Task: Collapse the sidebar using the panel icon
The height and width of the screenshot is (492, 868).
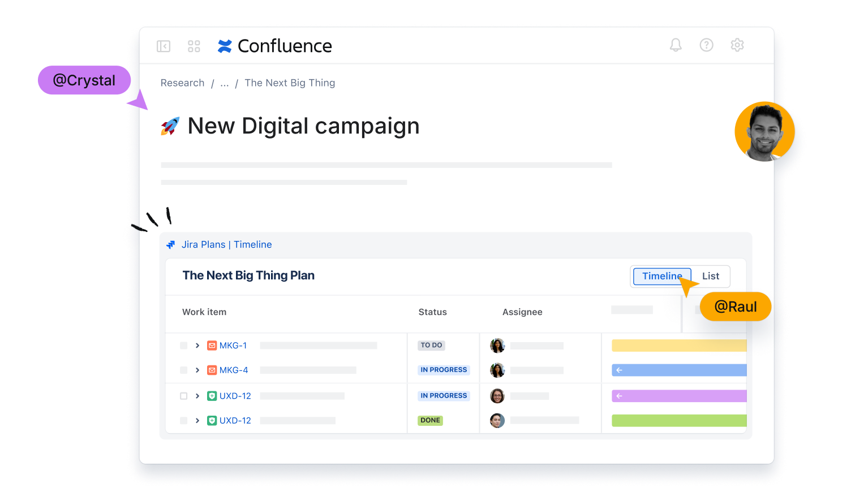Action: click(164, 46)
